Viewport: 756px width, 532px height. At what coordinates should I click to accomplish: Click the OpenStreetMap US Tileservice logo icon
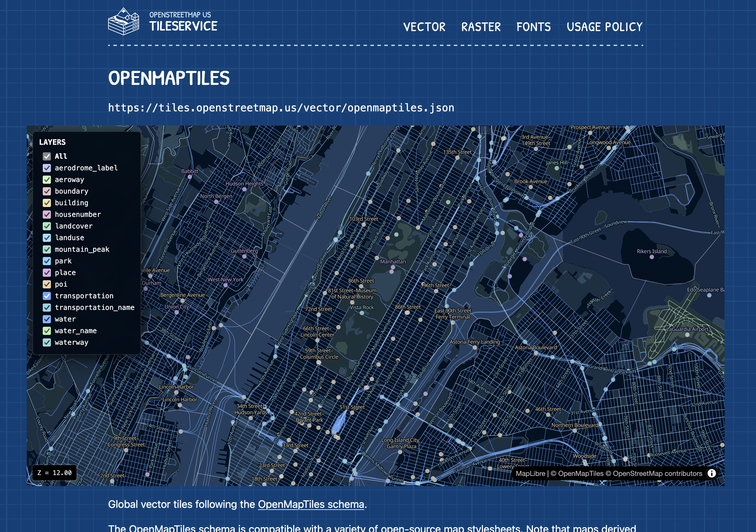coord(124,22)
